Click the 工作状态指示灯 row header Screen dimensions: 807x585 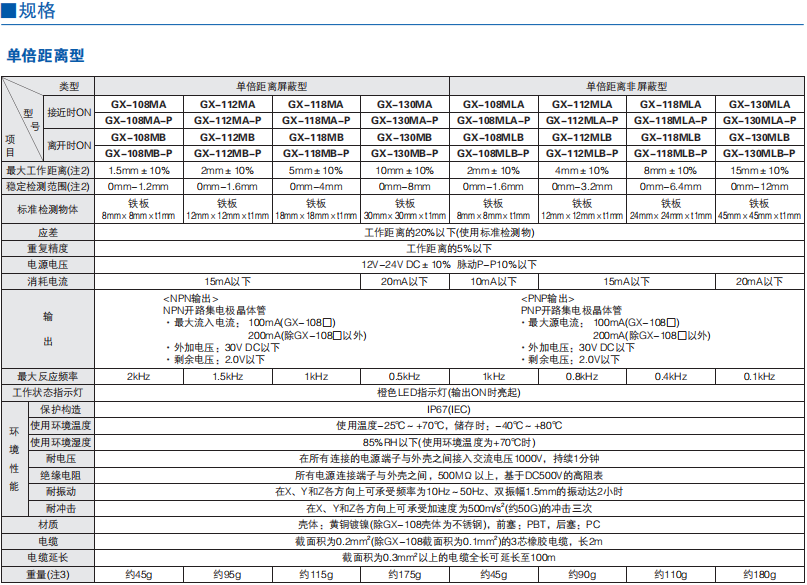[x=48, y=393]
